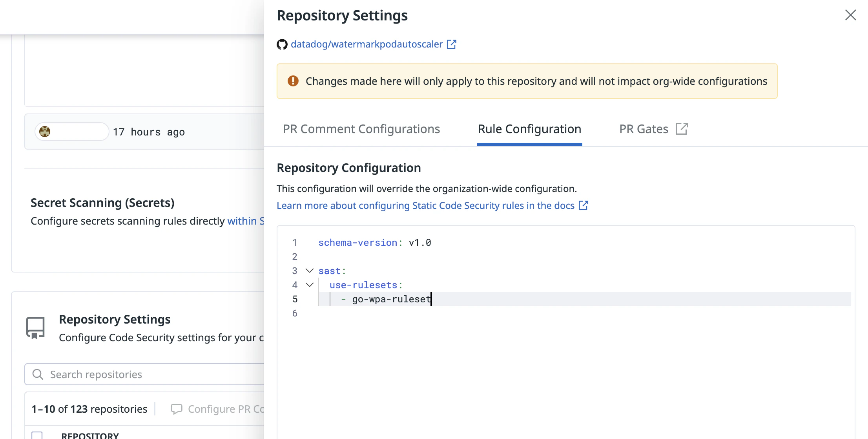Image resolution: width=868 pixels, height=439 pixels.
Task: Open external link icon beside repository name
Action: pos(452,44)
